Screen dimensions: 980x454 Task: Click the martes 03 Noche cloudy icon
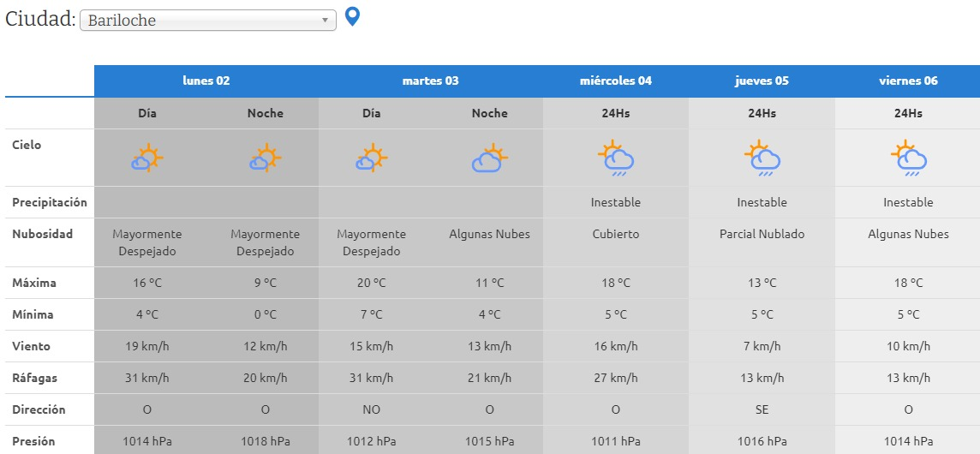tap(489, 158)
